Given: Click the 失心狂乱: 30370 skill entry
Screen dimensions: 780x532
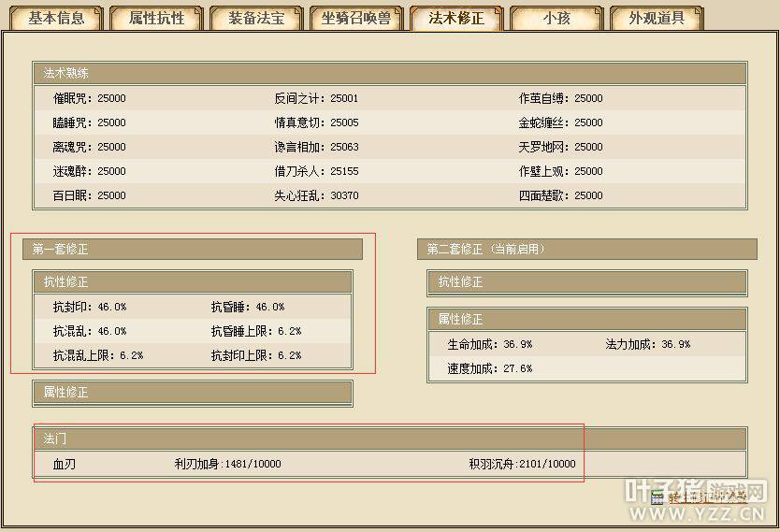Looking at the screenshot, I should point(316,195).
